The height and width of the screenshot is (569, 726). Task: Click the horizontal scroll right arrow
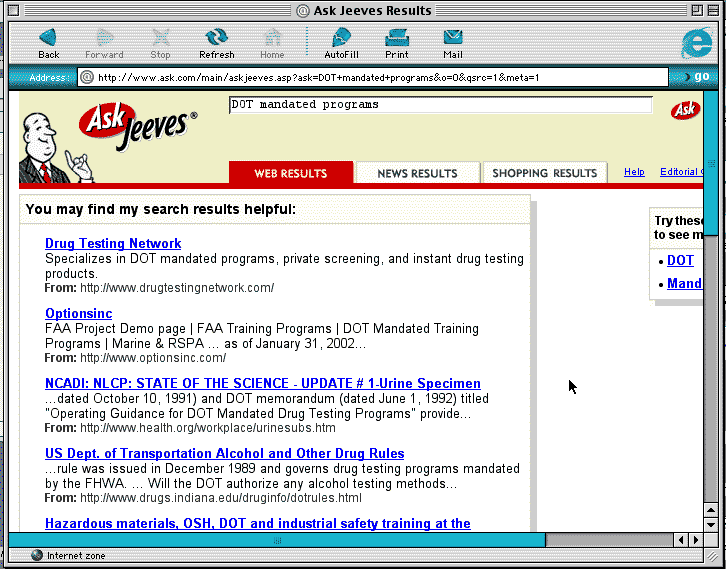click(696, 540)
